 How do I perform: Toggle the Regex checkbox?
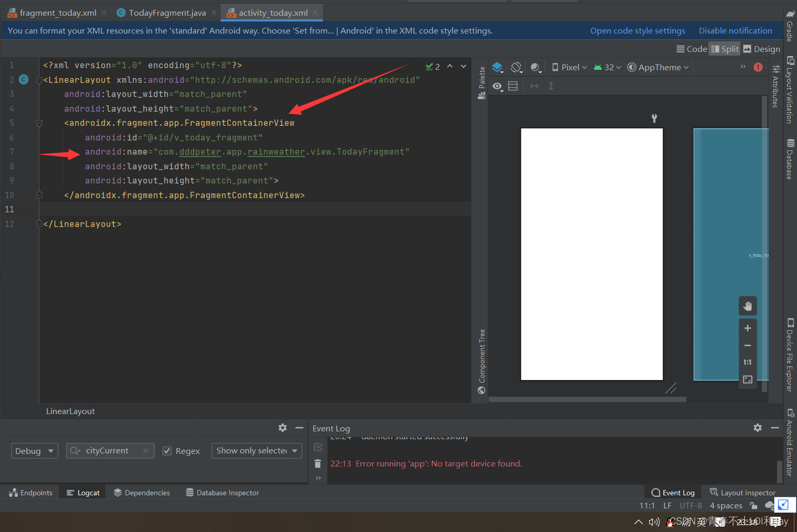click(167, 451)
